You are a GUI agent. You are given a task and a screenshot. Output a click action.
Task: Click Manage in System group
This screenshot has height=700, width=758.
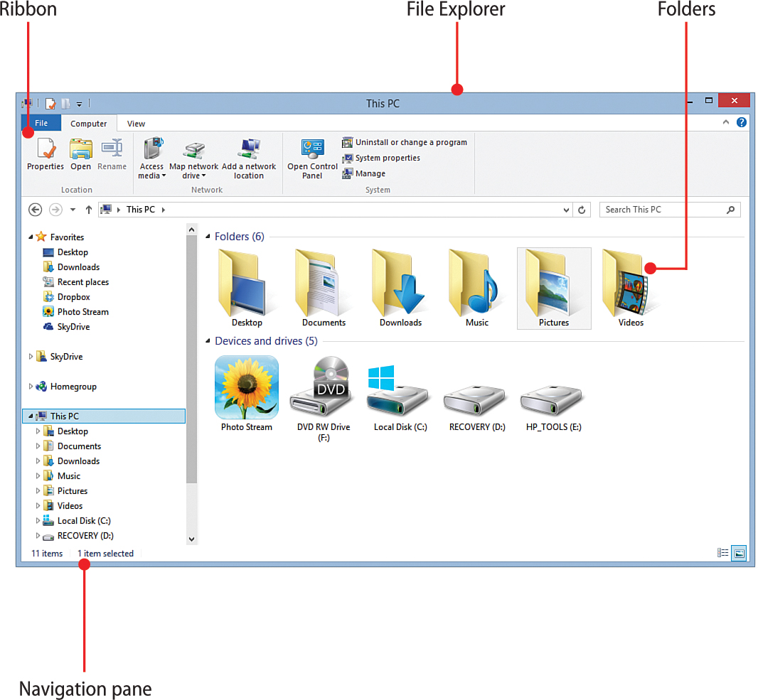point(363,173)
